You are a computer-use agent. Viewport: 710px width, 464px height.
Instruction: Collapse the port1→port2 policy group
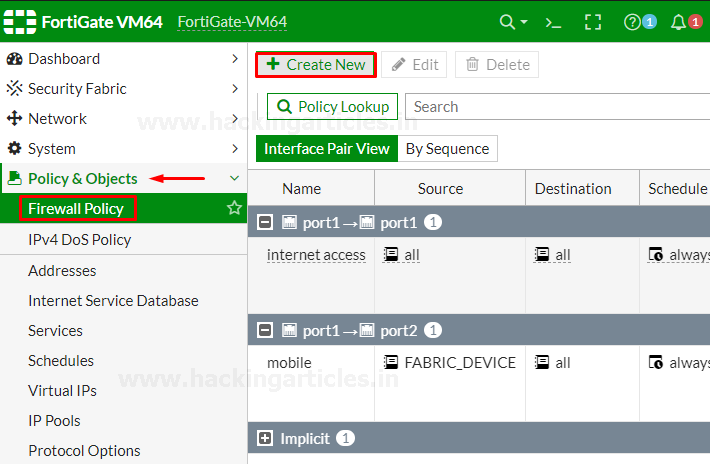[265, 330]
